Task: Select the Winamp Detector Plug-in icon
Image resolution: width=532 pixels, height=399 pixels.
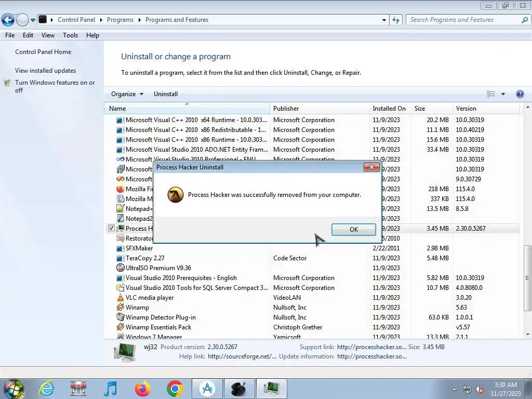Action: 120,317
